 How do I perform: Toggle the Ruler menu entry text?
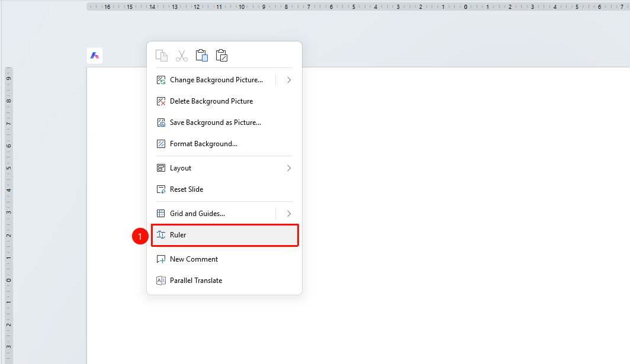(x=178, y=235)
